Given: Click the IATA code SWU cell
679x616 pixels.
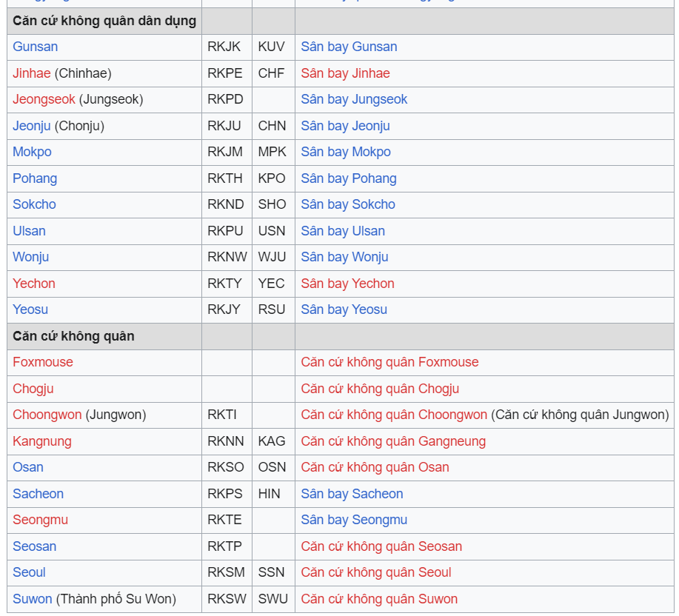Looking at the screenshot, I should coord(274,599).
